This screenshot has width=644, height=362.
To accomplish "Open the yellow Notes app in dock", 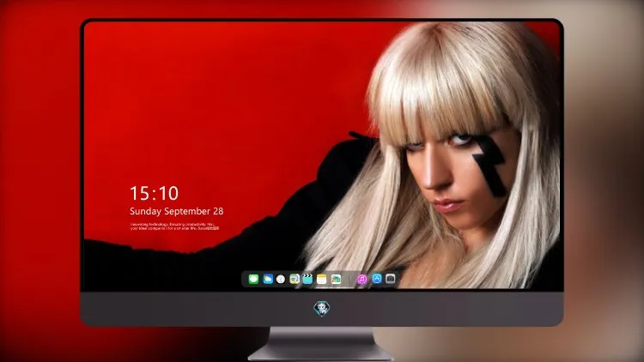I will pos(322,279).
